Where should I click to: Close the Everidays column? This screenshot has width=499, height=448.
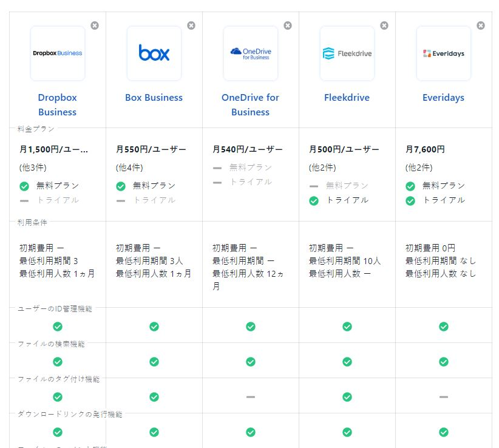pyautogui.click(x=481, y=25)
